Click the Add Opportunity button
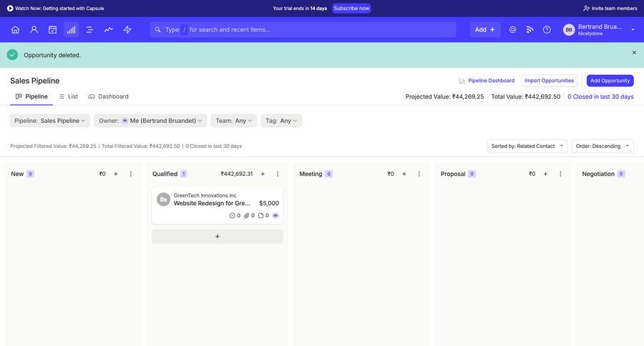The image size is (644, 346). click(610, 81)
